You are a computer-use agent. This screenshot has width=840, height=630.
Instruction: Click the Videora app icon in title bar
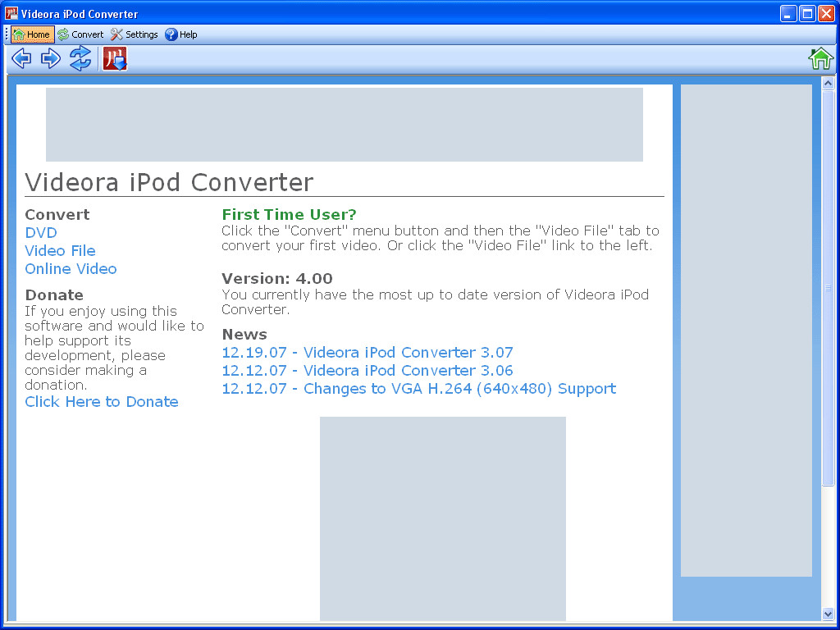coord(11,13)
